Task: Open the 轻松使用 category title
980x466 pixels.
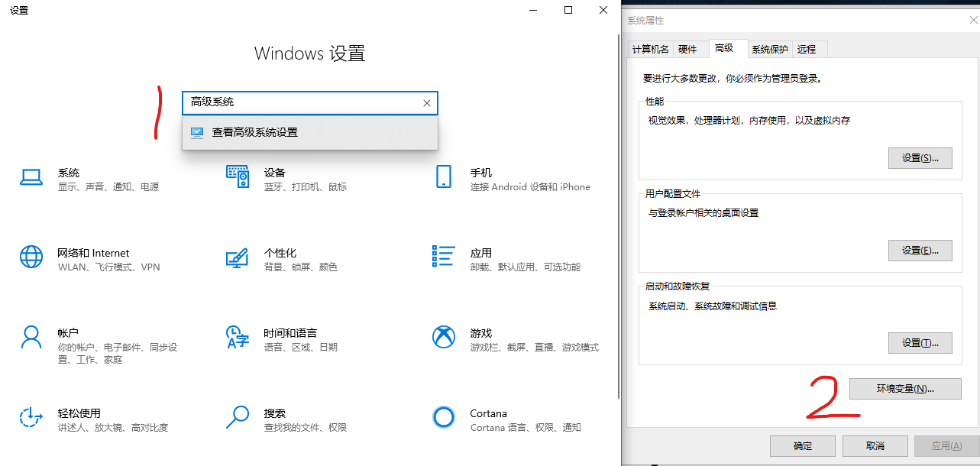Action: 79,413
